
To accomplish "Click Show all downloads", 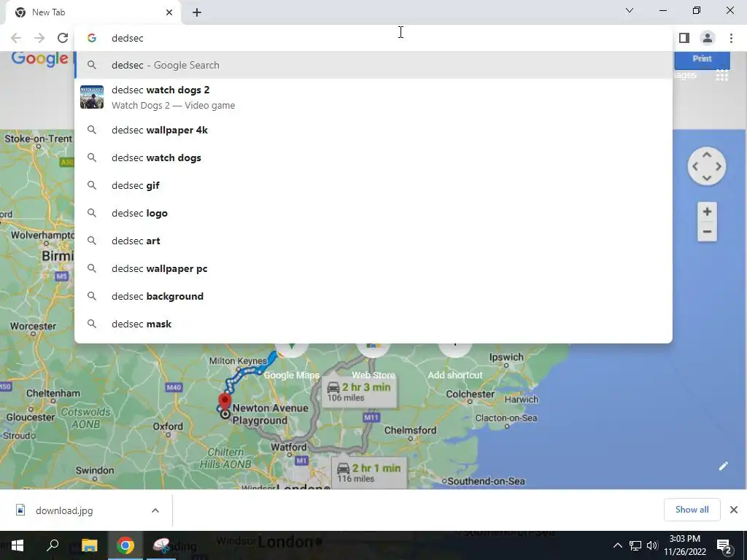I will tap(692, 510).
